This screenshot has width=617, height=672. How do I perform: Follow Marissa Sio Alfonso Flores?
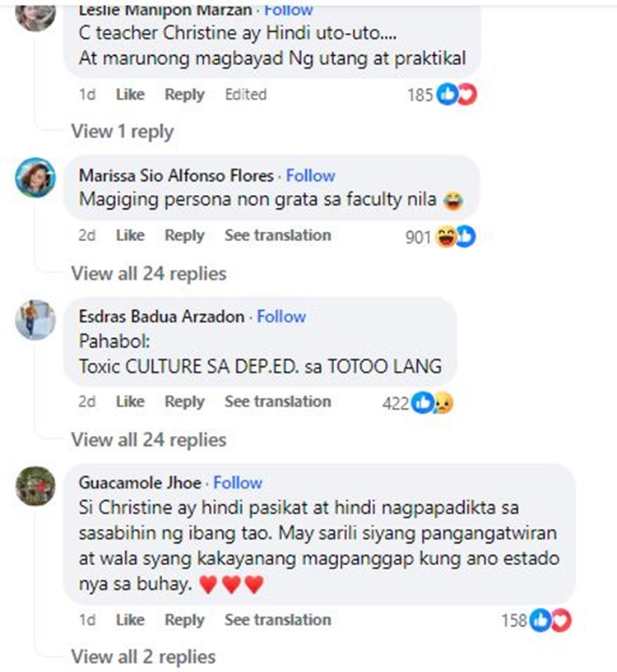310,175
